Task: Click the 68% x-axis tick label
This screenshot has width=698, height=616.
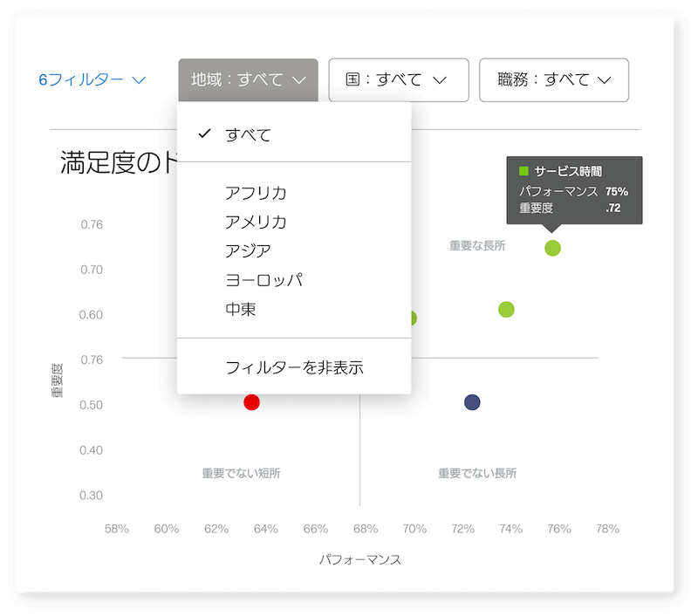Action: click(366, 529)
